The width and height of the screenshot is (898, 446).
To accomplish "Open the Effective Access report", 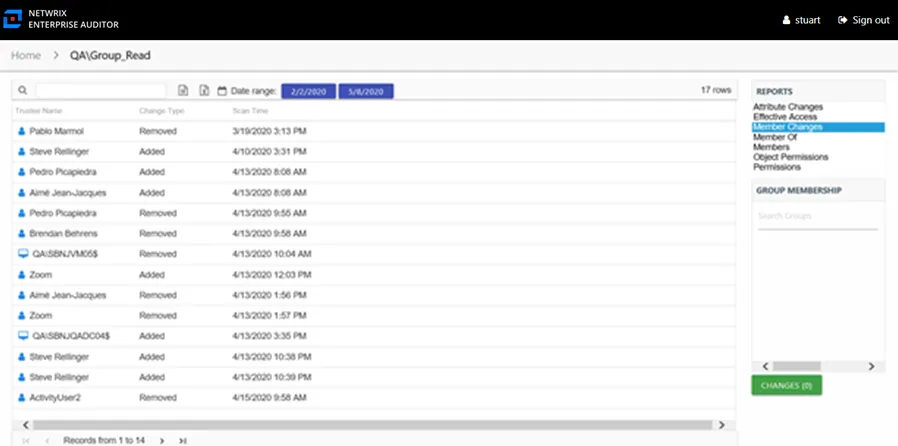I will (x=785, y=117).
